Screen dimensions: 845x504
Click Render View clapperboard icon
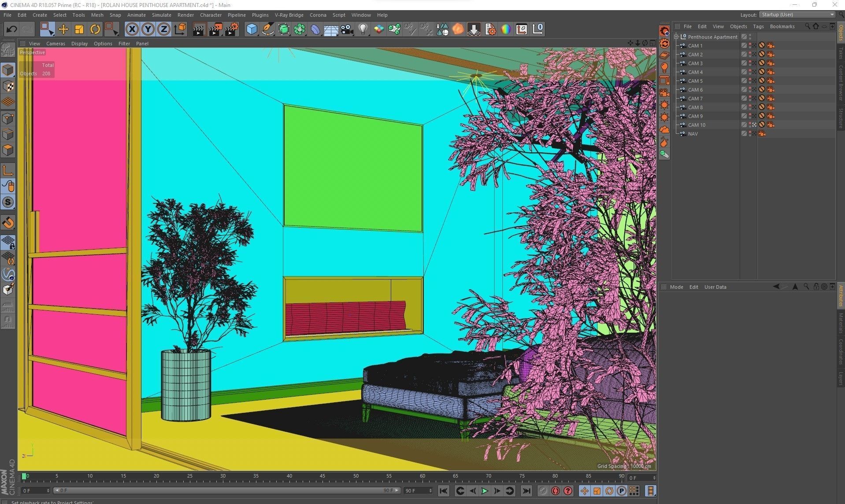199,29
